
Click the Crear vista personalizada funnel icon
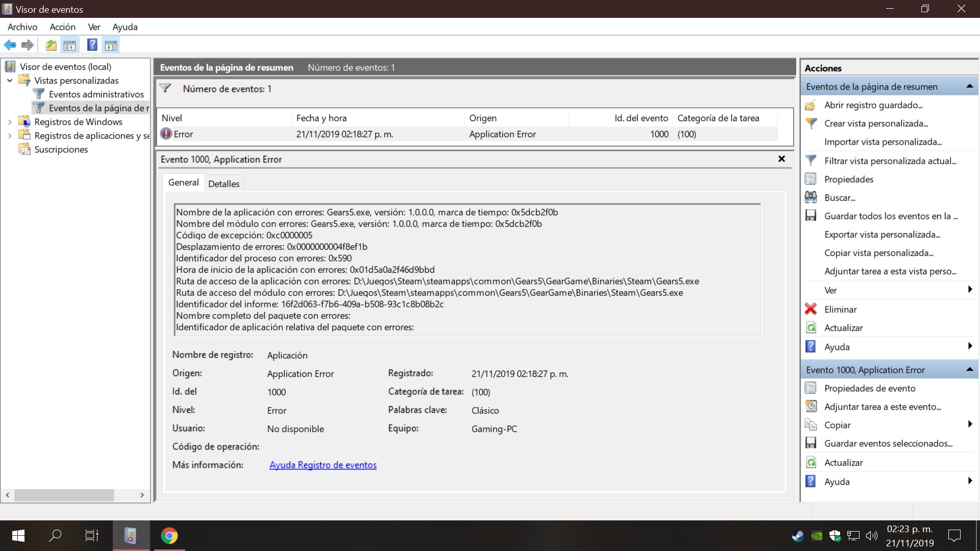click(x=811, y=123)
